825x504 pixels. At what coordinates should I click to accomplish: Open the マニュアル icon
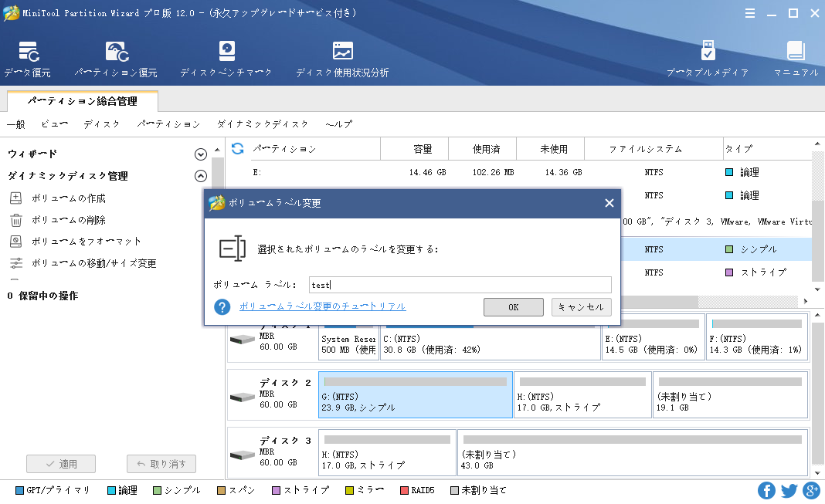(x=796, y=59)
